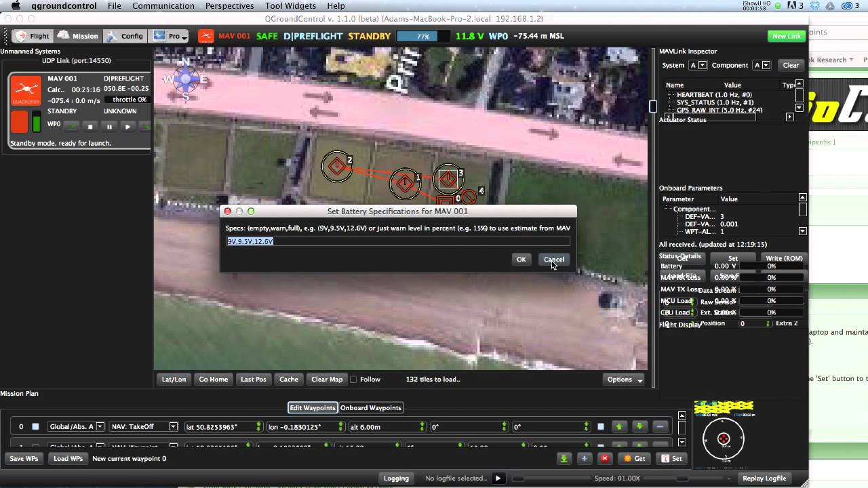Expand the HEARTBEAT message row
This screenshot has height=488, width=868.
point(714,95)
